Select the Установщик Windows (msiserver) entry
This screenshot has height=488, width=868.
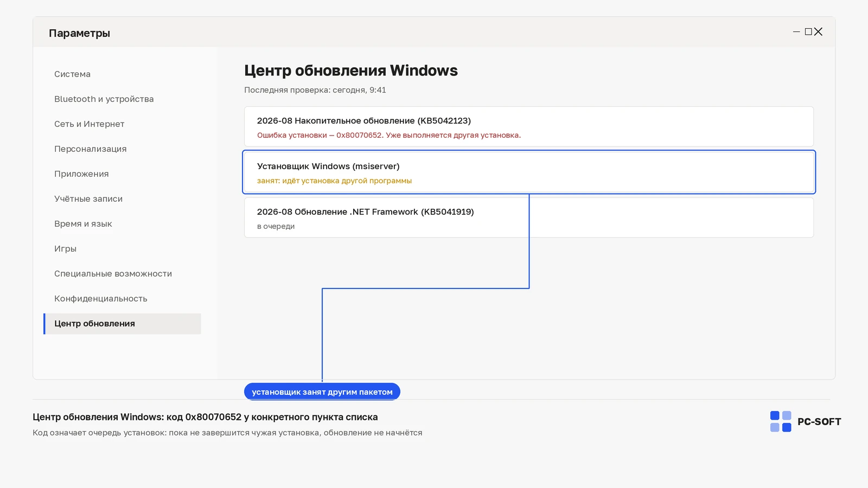529,172
